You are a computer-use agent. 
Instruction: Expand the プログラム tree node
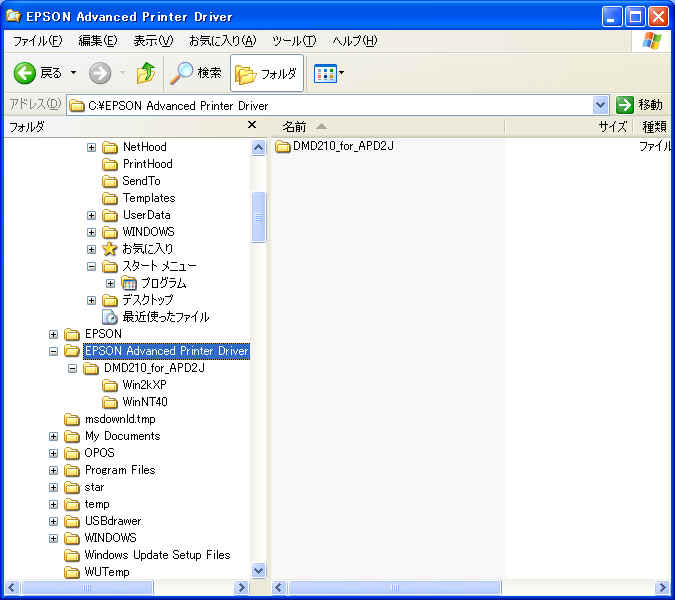click(110, 283)
